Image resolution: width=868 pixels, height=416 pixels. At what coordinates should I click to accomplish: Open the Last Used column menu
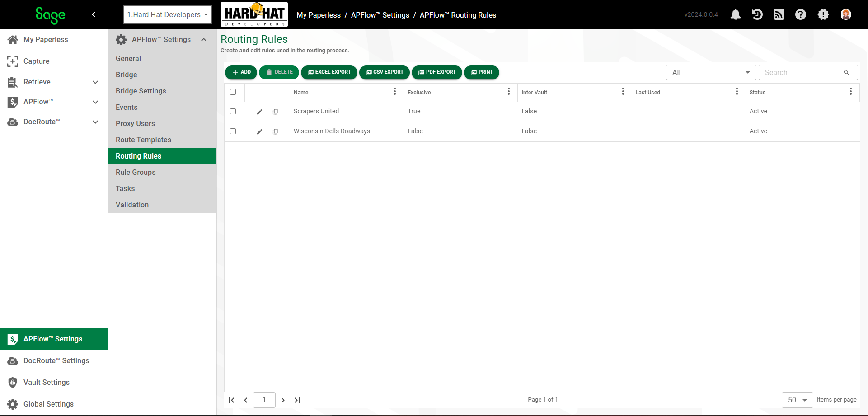coord(737,92)
